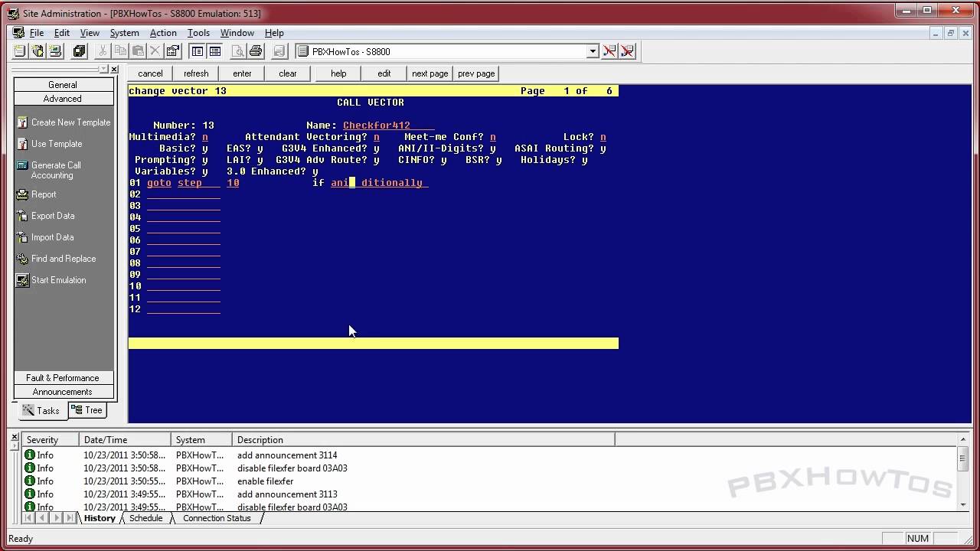Click the cancel emulation button
The height and width of the screenshot is (551, 980).
tap(150, 73)
